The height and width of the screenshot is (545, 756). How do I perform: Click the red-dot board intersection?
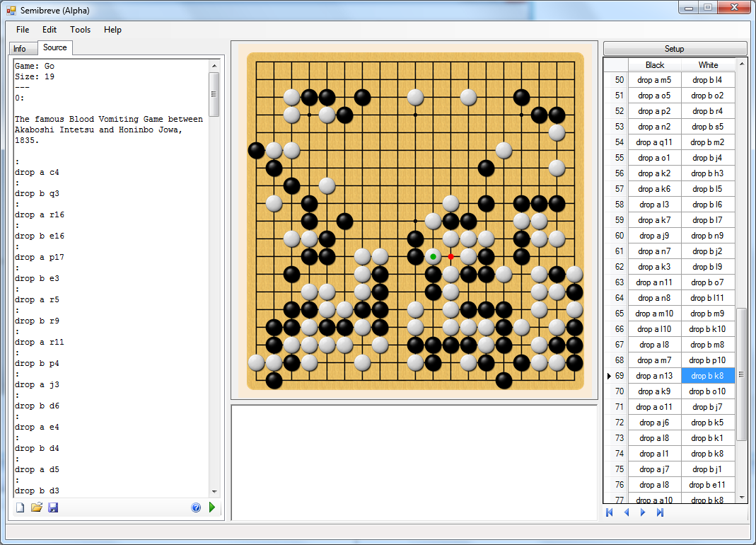click(x=450, y=257)
